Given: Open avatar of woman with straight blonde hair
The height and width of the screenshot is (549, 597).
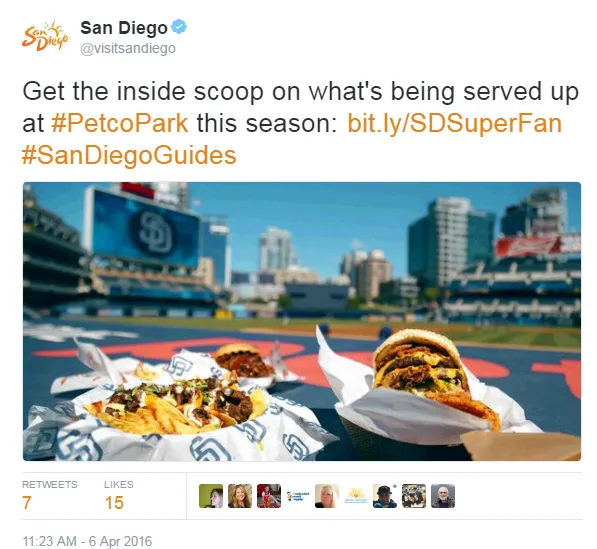Looking at the screenshot, I should point(327,496).
